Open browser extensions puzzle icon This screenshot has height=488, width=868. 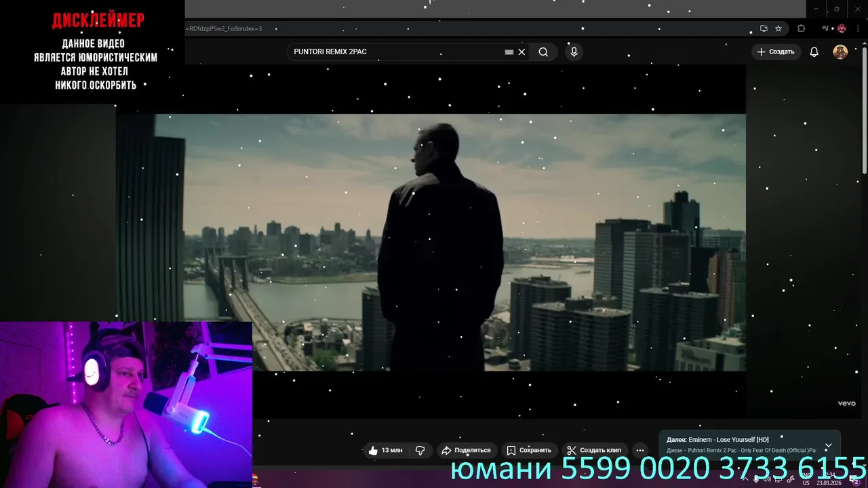pyautogui.click(x=801, y=28)
